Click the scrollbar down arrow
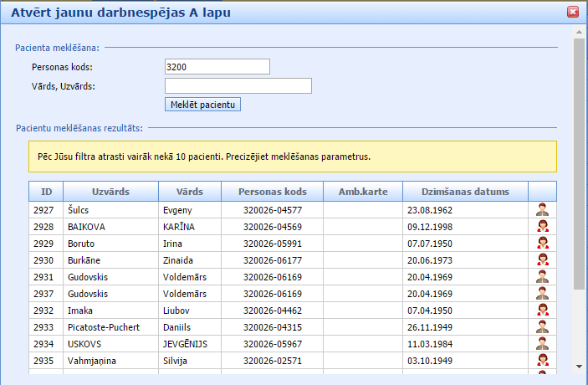Screen dimensions: 588x385 click(x=579, y=366)
